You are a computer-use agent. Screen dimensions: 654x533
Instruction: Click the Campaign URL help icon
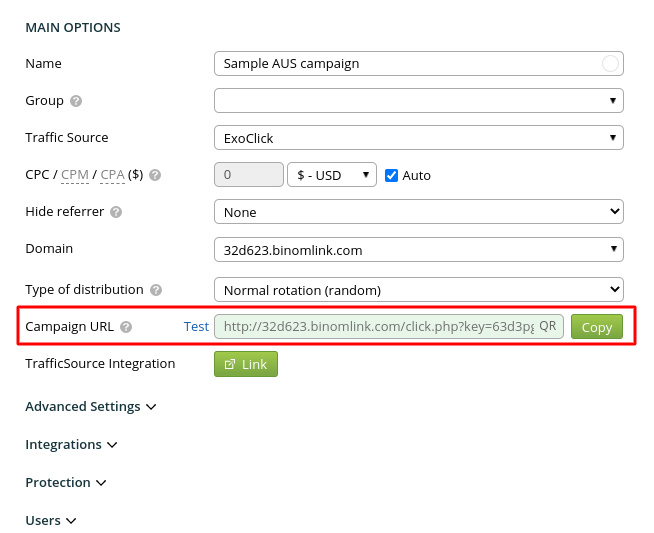125,327
